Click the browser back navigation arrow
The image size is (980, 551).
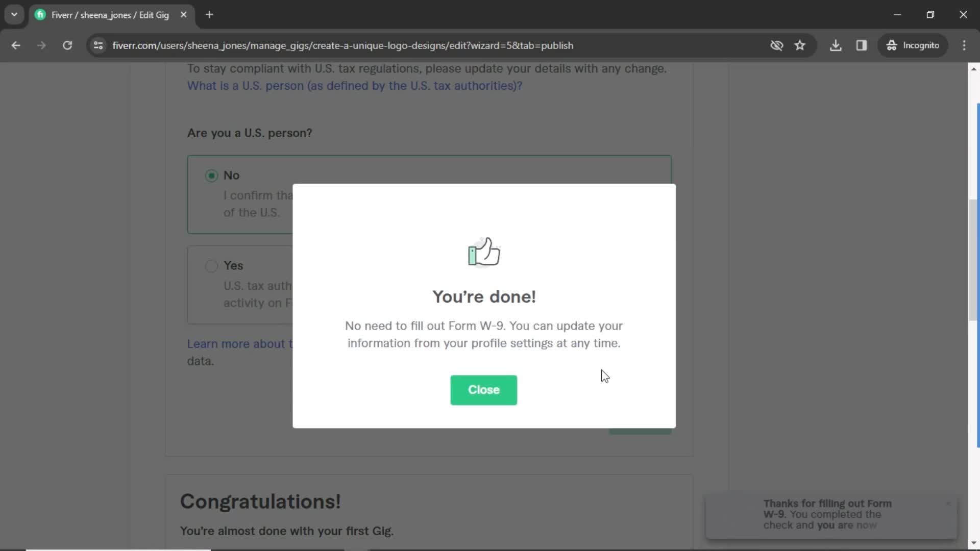click(16, 45)
